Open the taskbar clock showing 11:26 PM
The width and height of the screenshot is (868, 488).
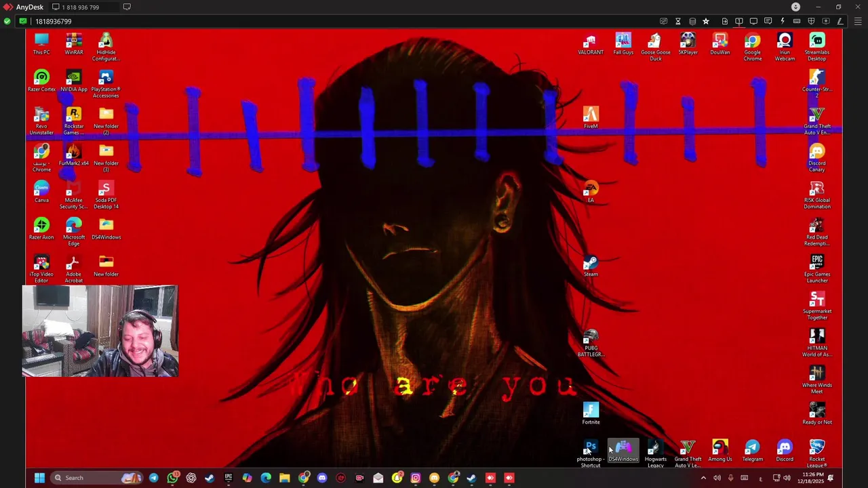812,478
